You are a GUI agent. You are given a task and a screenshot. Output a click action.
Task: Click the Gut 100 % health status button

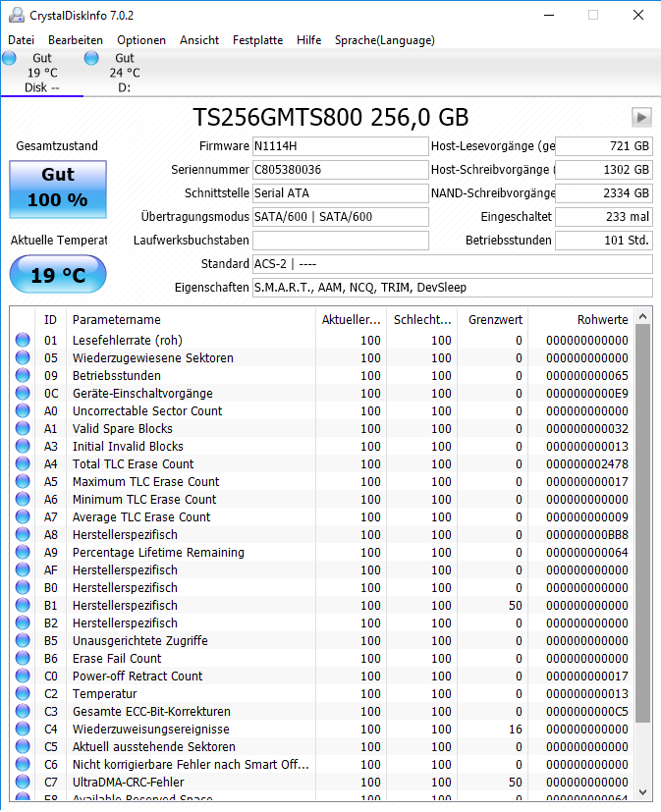58,189
